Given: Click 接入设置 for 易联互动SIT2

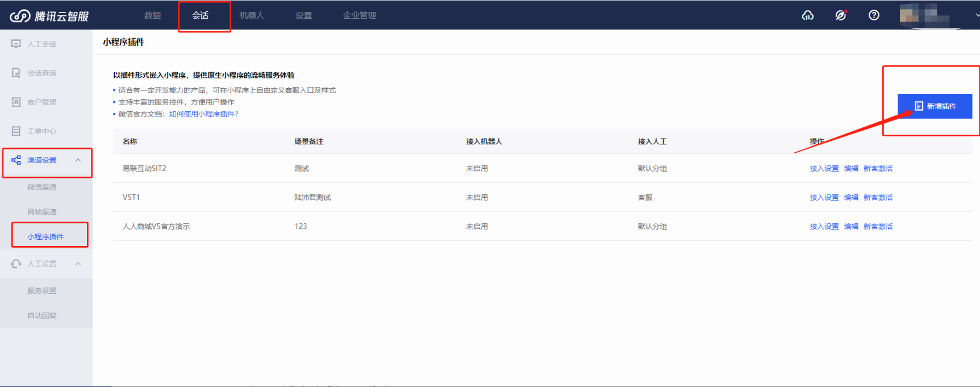Looking at the screenshot, I should pos(824,168).
